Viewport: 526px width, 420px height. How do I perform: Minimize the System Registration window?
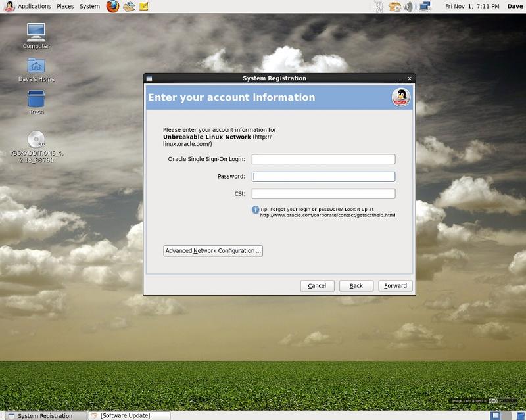[x=400, y=79]
